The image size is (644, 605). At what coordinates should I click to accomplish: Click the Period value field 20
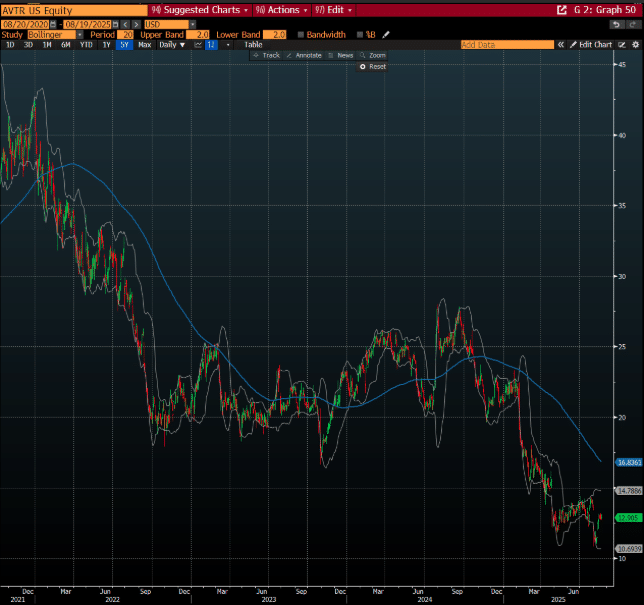(125, 35)
